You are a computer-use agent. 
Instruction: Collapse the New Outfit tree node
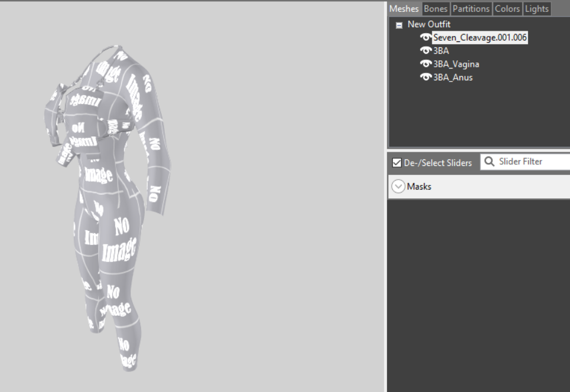[399, 24]
